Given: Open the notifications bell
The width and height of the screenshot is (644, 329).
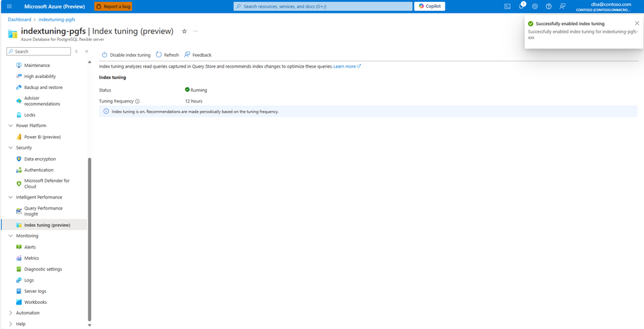Looking at the screenshot, I should point(522,6).
